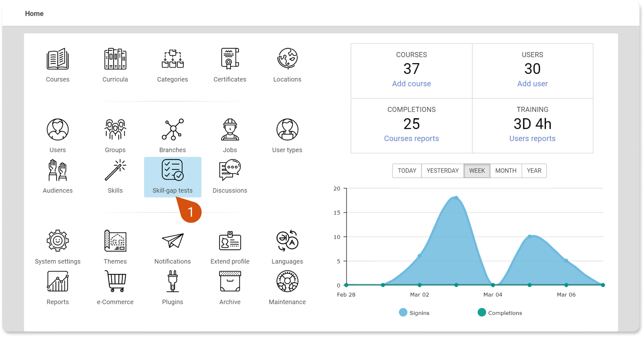Open the User types icon
Image resolution: width=644 pixels, height=337 pixels.
click(x=287, y=129)
